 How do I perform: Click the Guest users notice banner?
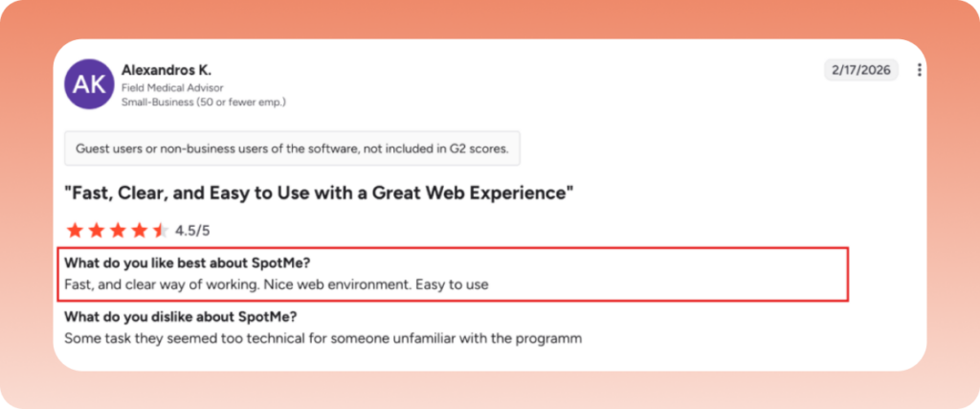pos(293,148)
